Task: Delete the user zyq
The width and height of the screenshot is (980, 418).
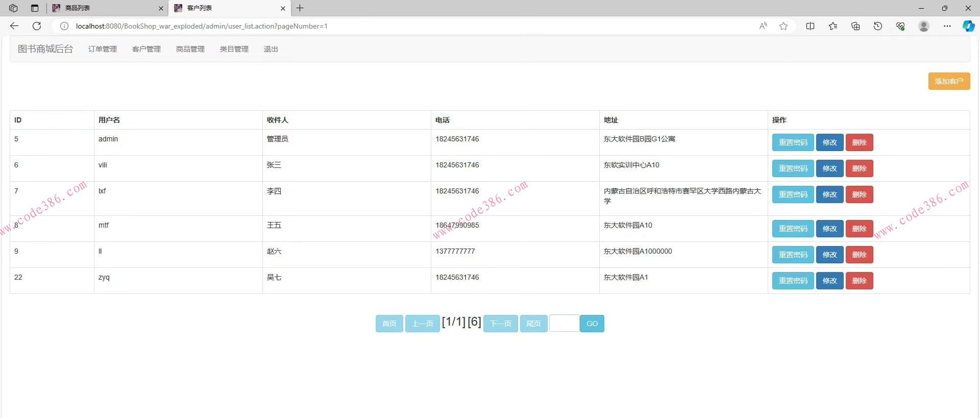Action: tap(859, 281)
